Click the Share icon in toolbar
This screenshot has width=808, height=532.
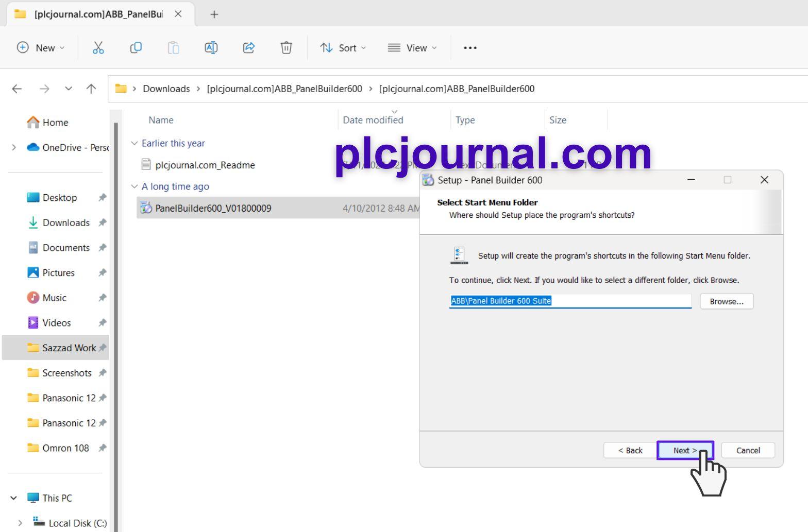[x=248, y=48]
